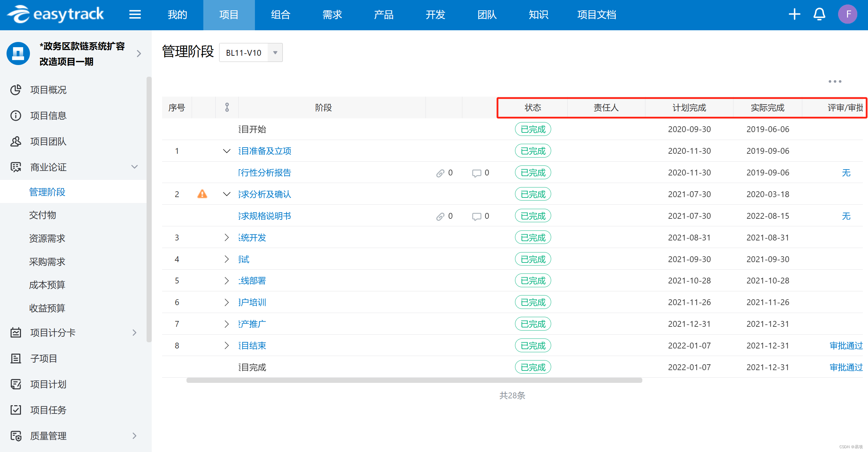Screen dimensions: 868x452
Task: Open the user avatar F
Action: [x=848, y=14]
